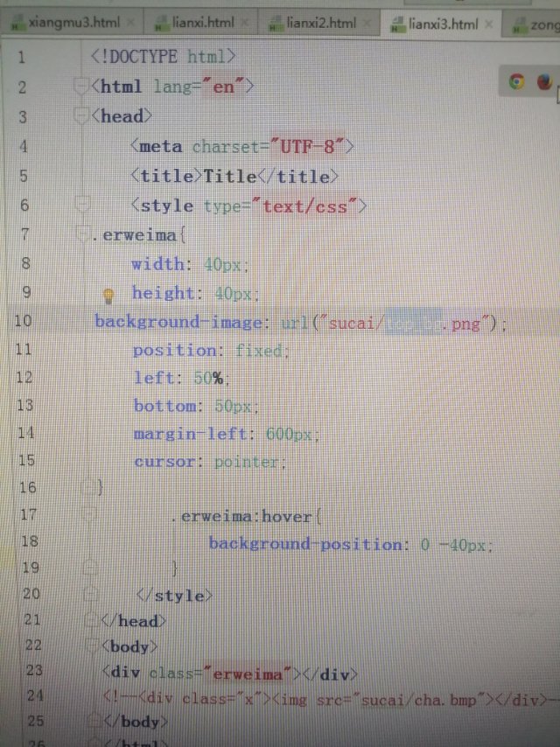
Task: Click the fold end marker on line 19
Action: point(90,567)
